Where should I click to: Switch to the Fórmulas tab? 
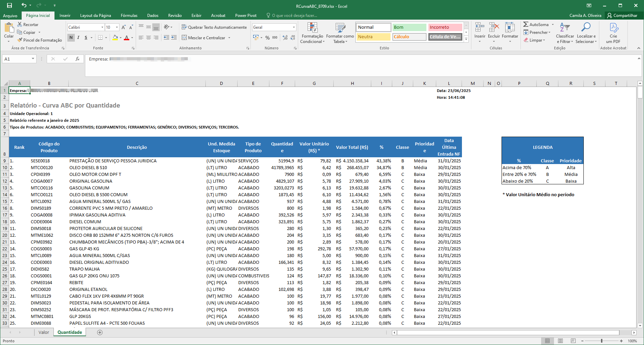129,16
